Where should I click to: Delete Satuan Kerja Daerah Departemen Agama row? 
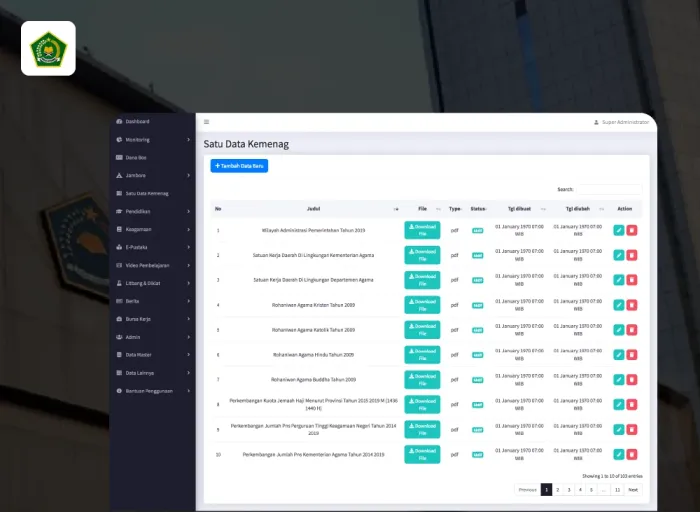point(631,280)
